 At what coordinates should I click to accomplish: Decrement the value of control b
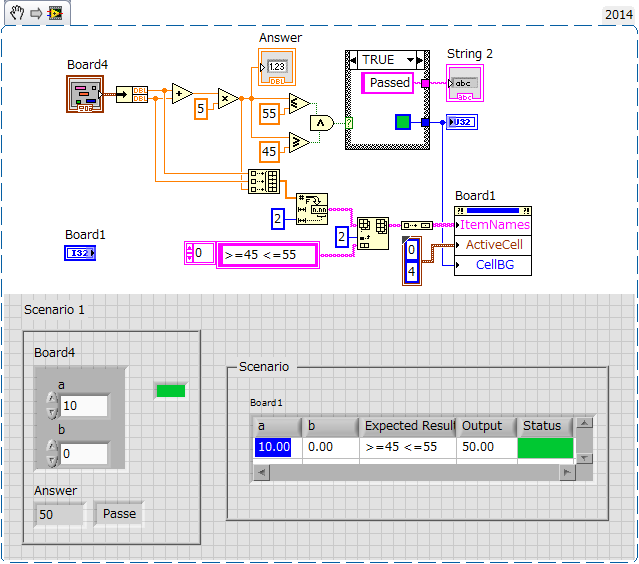[x=52, y=460]
